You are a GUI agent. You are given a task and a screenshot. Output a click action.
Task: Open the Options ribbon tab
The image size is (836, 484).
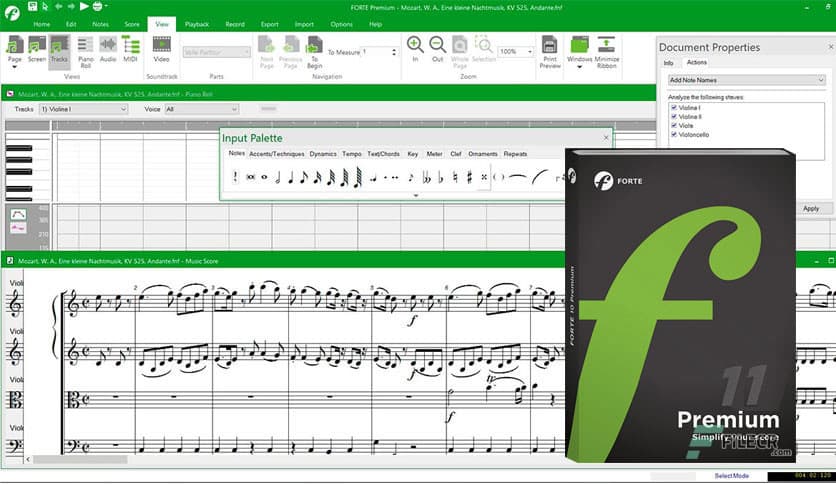point(341,25)
